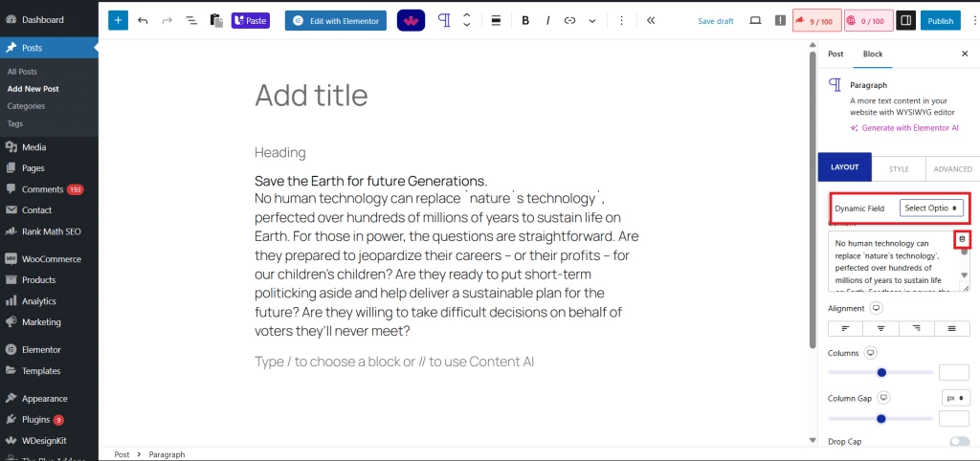Open All Posts submenu item
980x461 pixels.
click(x=22, y=72)
